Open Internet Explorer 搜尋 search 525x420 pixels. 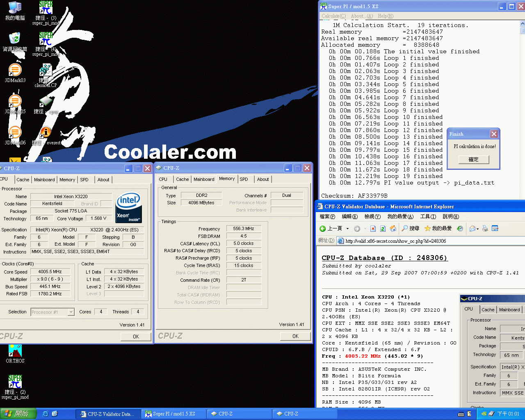[x=411, y=228]
